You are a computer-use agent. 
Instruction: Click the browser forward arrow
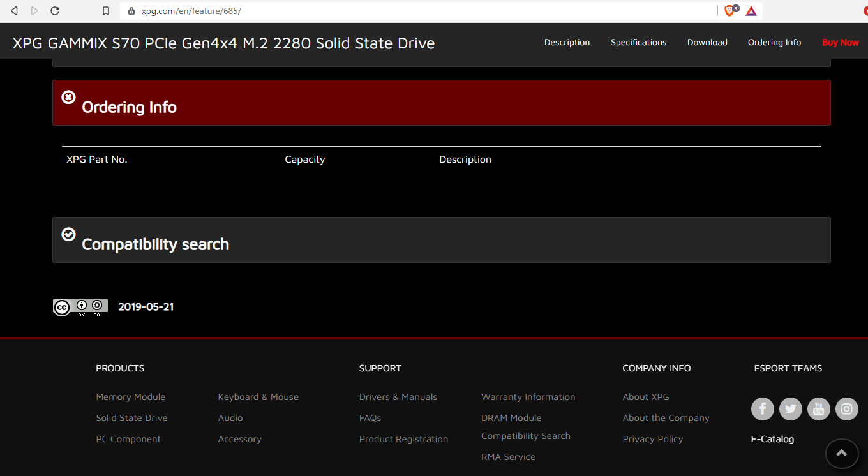pos(34,11)
